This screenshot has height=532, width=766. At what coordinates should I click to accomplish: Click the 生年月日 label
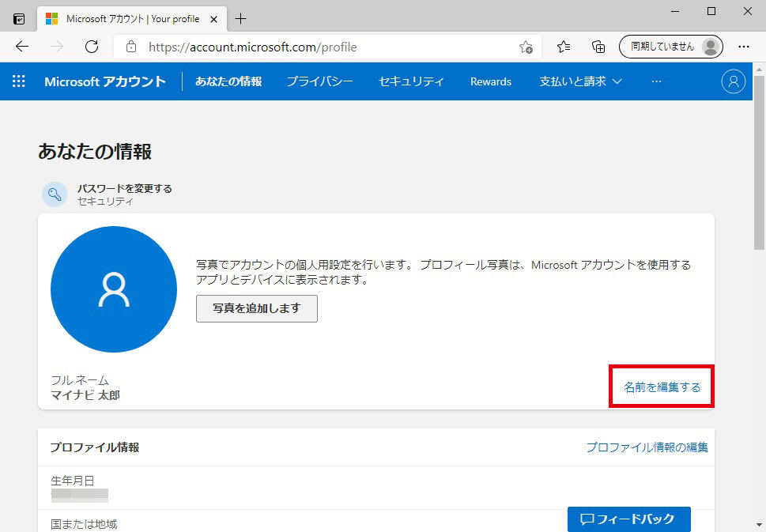pos(72,481)
